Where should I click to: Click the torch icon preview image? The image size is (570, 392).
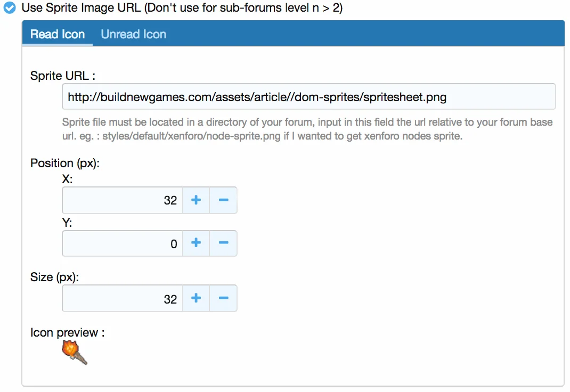tap(75, 353)
